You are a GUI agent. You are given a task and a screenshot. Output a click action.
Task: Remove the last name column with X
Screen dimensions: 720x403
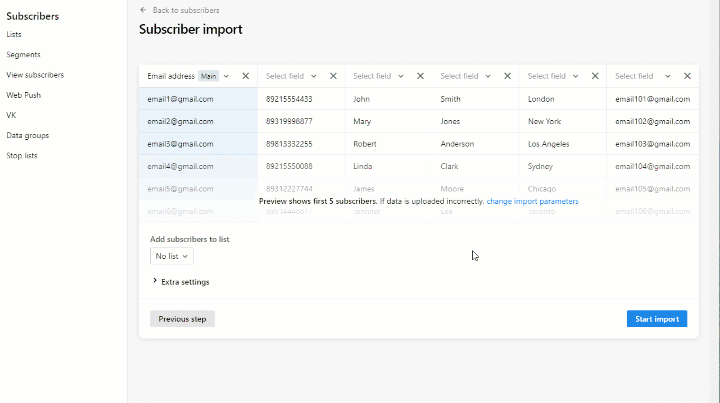click(x=507, y=76)
